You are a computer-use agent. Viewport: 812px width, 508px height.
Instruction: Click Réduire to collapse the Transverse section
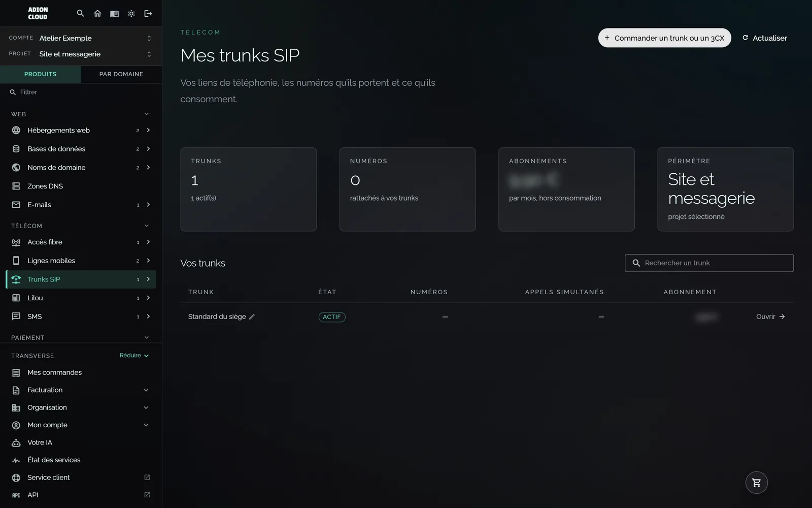tap(134, 356)
